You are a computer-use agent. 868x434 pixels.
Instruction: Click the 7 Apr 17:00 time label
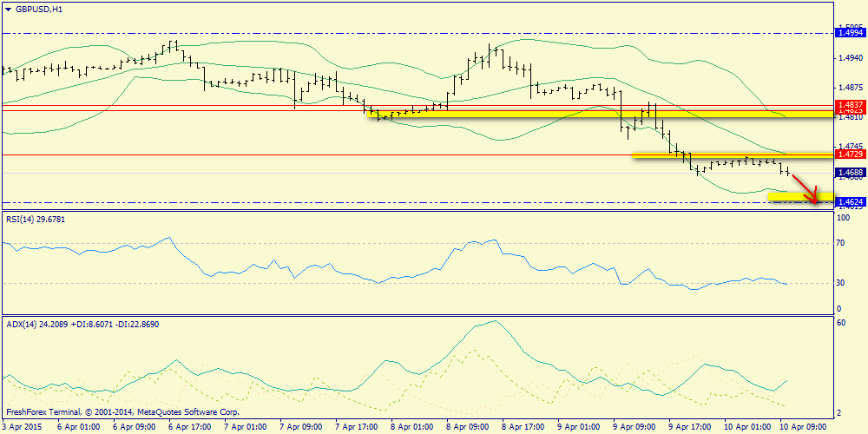click(x=356, y=427)
